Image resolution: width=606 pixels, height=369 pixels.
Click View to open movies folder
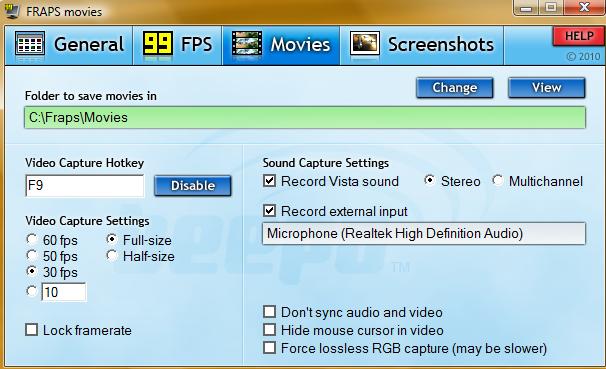(546, 88)
